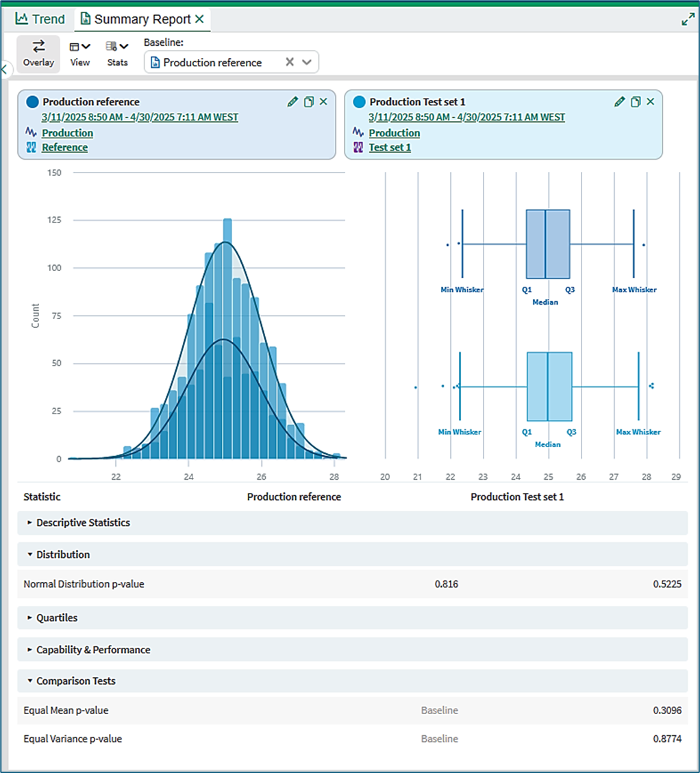The width and height of the screenshot is (700, 773).
Task: Open the View options dropdown
Action: point(80,53)
